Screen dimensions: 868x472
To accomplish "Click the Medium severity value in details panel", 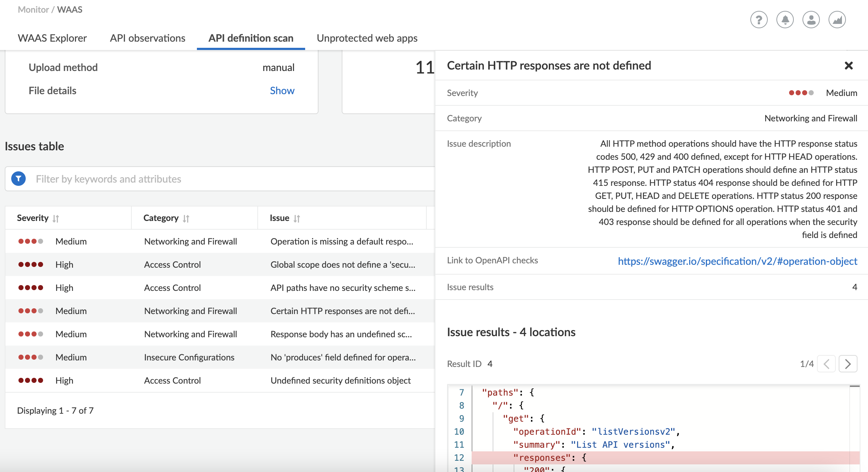I will 841,93.
